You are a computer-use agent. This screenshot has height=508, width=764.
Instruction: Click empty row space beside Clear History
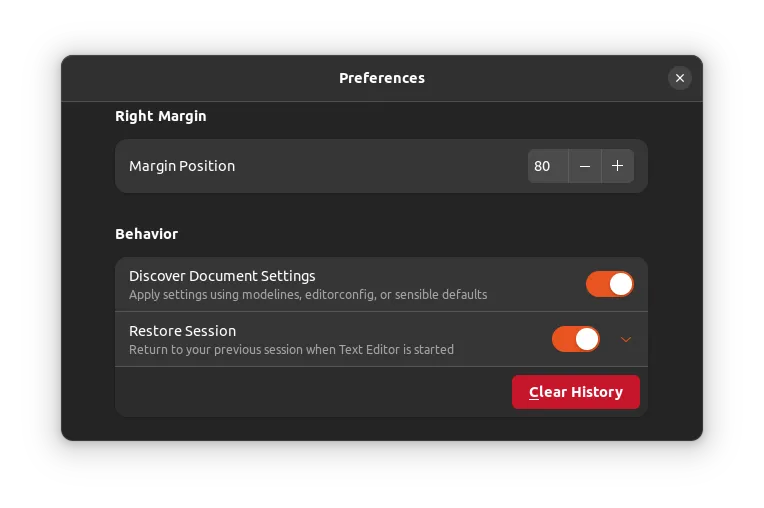310,392
